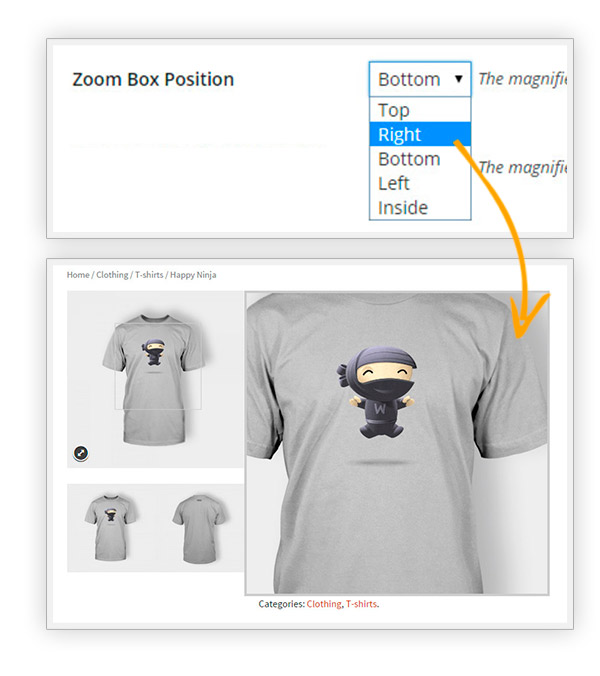The width and height of the screenshot is (600, 676).
Task: Open T-shirts breadcrumb link
Action: (149, 275)
